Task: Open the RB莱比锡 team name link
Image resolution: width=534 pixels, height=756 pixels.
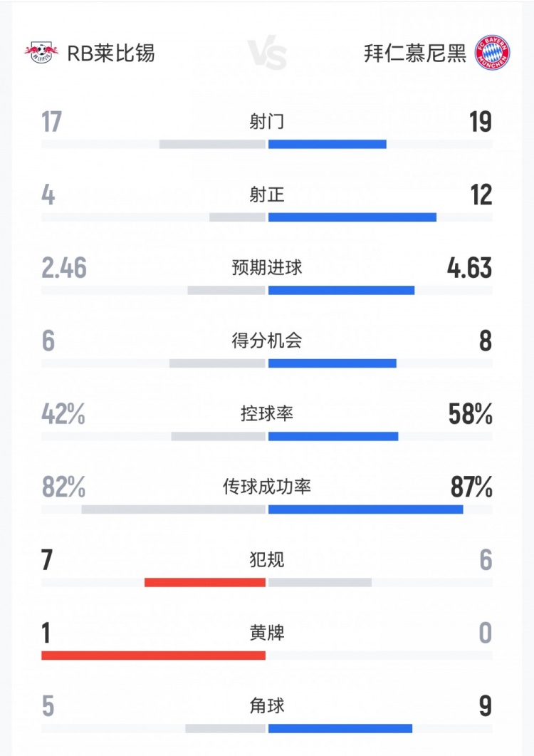Action: pos(110,53)
